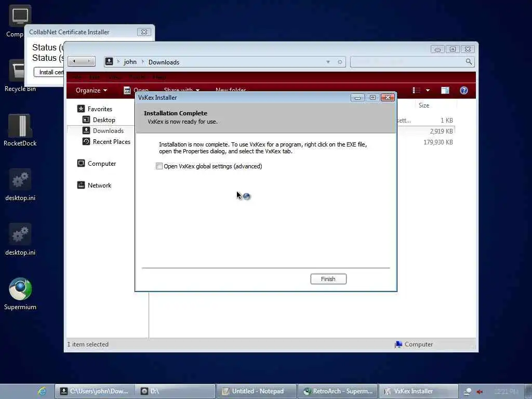Toggle the Explorer preview pane icon
Screen dimensions: 532x399
pyautogui.click(x=445, y=90)
